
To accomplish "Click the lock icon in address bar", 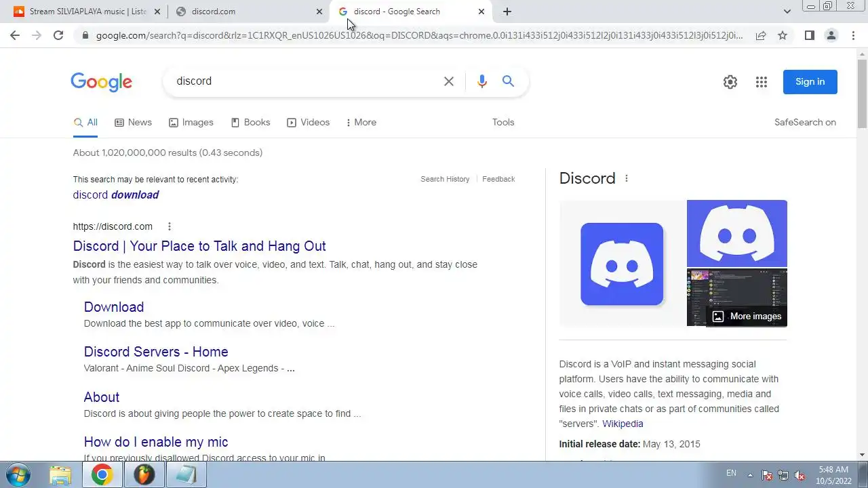I will (85, 35).
